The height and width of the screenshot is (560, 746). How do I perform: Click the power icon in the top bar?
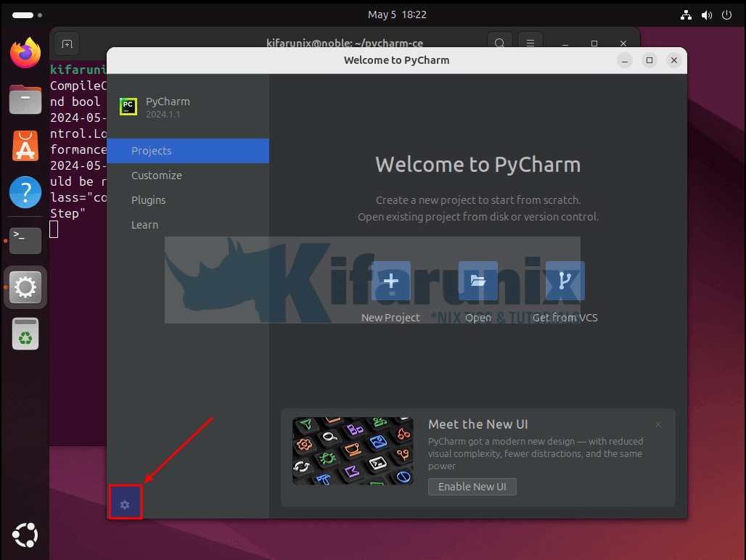726,15
